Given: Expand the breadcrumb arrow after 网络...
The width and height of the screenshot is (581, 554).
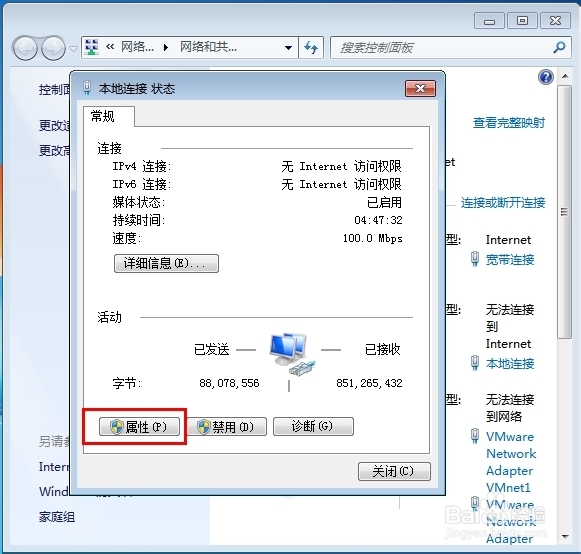Looking at the screenshot, I should (166, 47).
